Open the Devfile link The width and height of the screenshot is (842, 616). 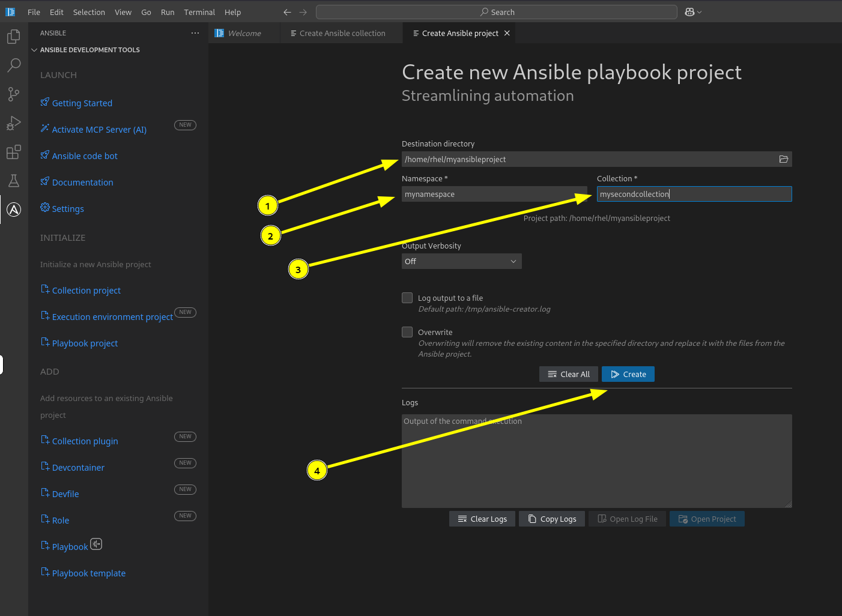65,494
